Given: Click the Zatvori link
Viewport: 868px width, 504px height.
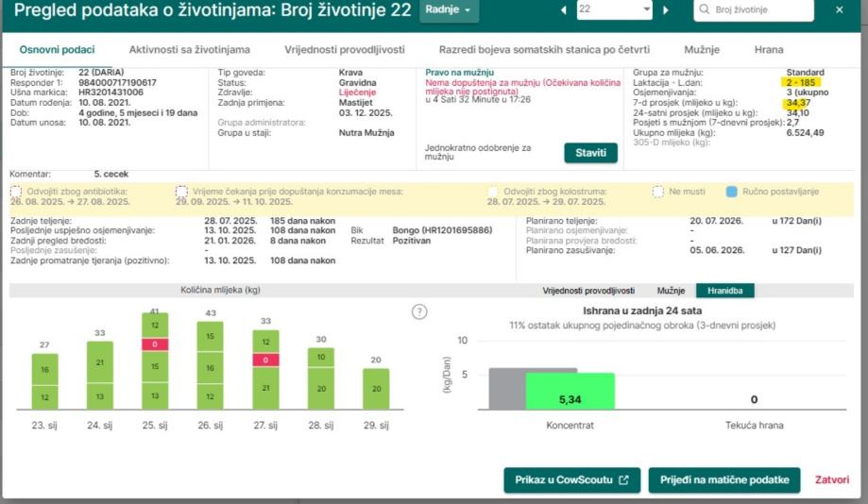Looking at the screenshot, I should click(832, 479).
